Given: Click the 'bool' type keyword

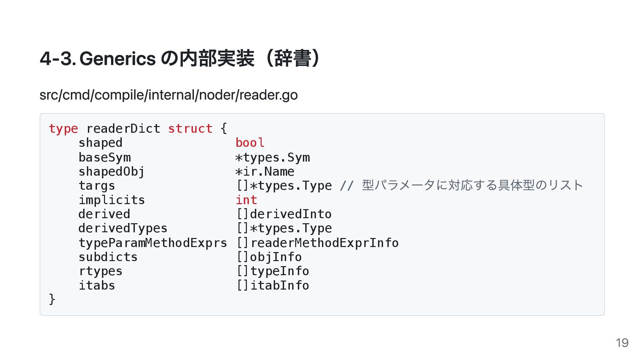Looking at the screenshot, I should 250,143.
